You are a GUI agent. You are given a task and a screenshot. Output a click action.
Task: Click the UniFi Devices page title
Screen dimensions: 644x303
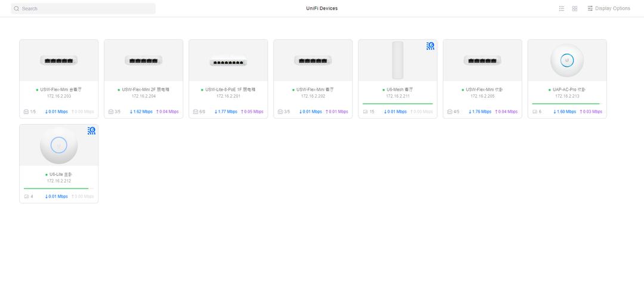coord(321,8)
